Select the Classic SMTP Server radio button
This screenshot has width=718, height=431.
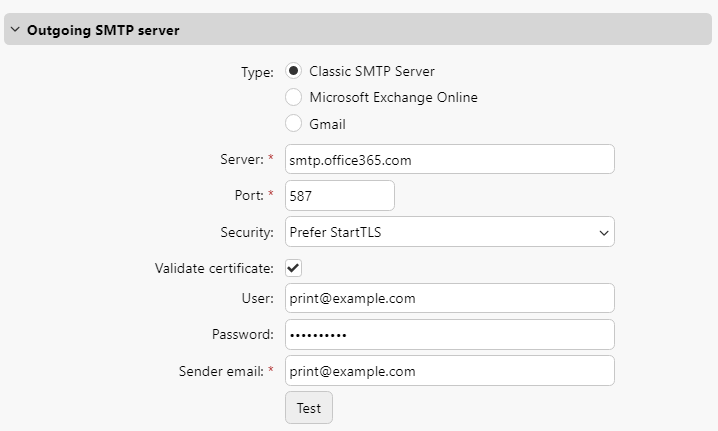(293, 71)
